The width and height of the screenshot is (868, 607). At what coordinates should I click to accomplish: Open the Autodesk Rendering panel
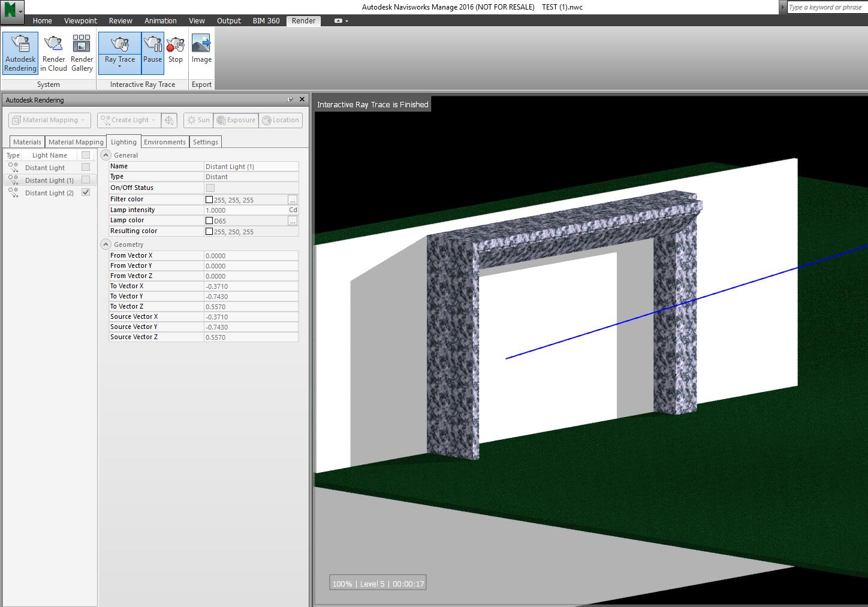click(x=20, y=53)
